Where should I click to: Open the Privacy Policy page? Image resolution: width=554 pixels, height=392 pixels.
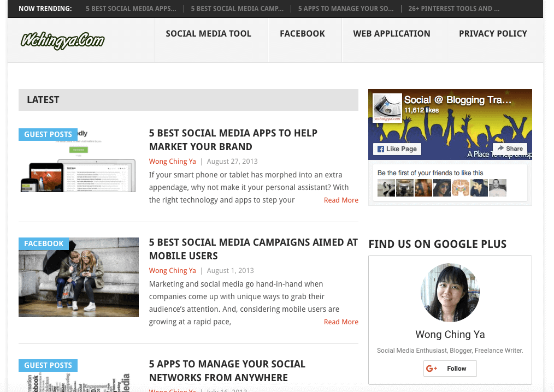click(493, 33)
